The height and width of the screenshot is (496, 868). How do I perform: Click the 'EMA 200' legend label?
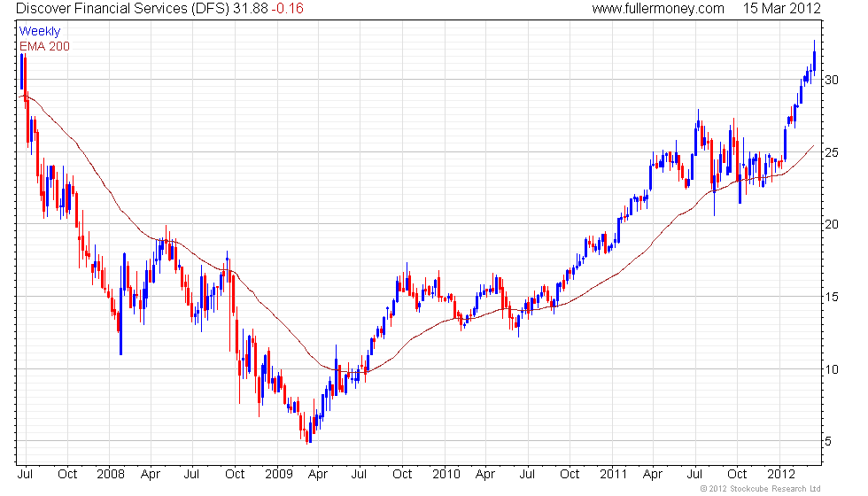click(x=44, y=46)
